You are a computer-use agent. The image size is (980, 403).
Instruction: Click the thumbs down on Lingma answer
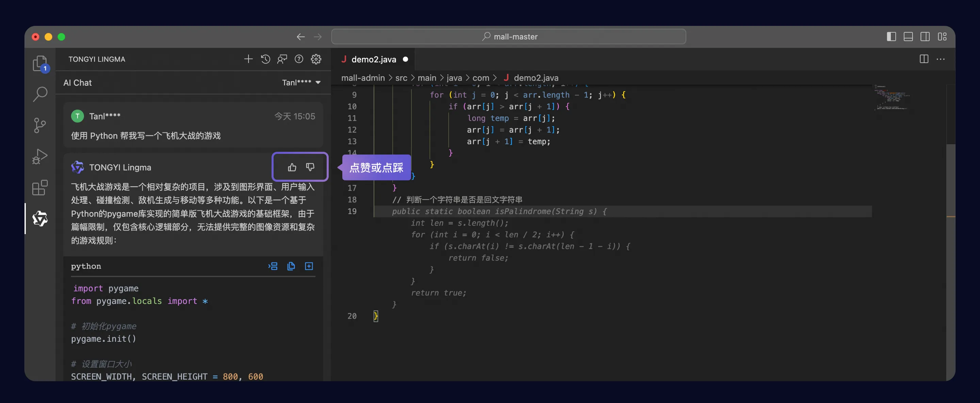click(x=310, y=167)
